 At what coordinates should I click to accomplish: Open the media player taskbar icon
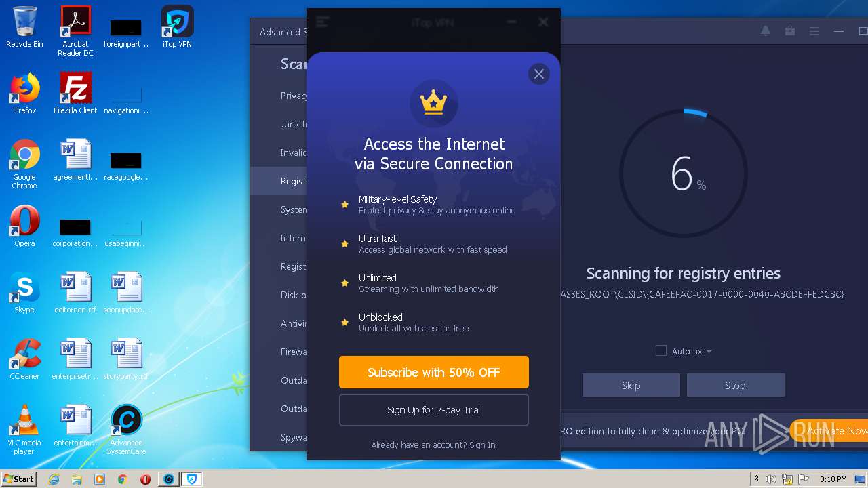click(x=100, y=479)
